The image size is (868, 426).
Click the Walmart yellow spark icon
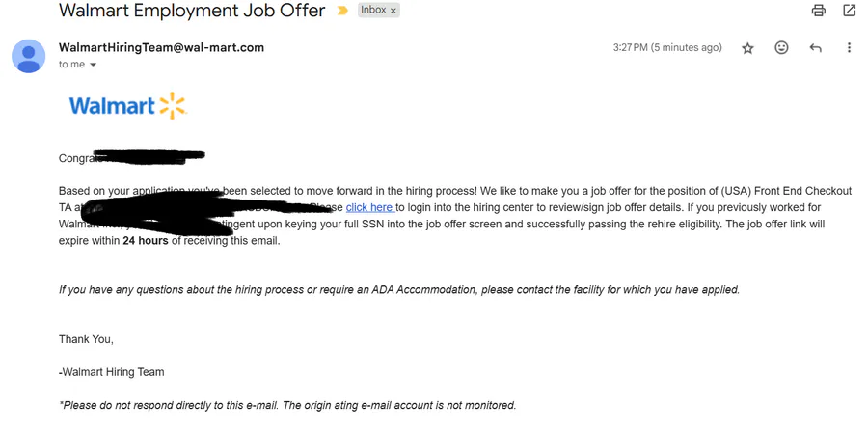(173, 106)
